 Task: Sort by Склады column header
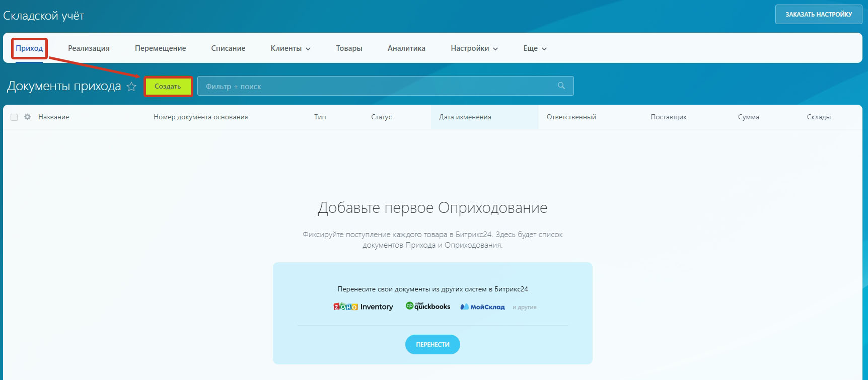819,117
